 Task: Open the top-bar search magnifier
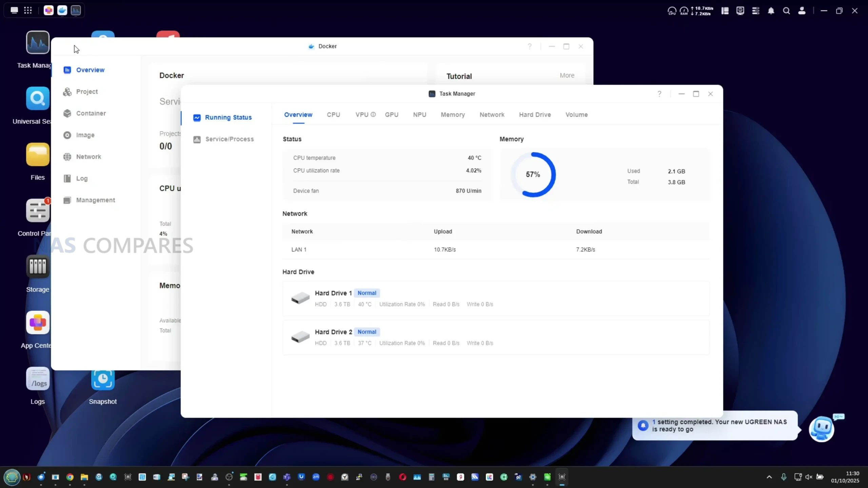[786, 11]
